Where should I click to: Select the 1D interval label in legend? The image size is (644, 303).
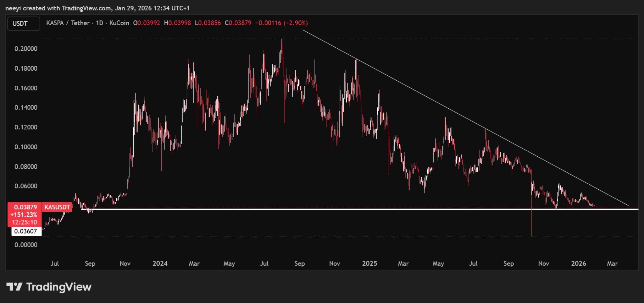[99, 23]
